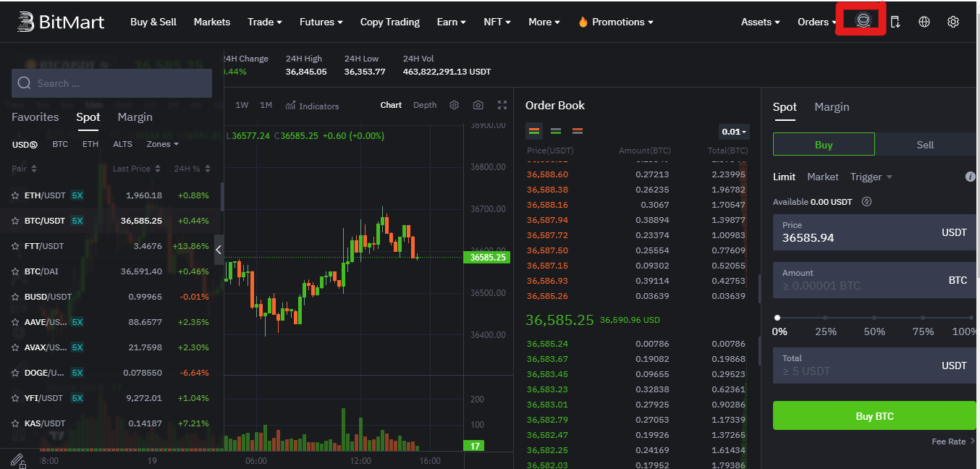Image resolution: width=980 pixels, height=469 pixels.
Task: Expand the Promotions menu
Action: point(615,22)
